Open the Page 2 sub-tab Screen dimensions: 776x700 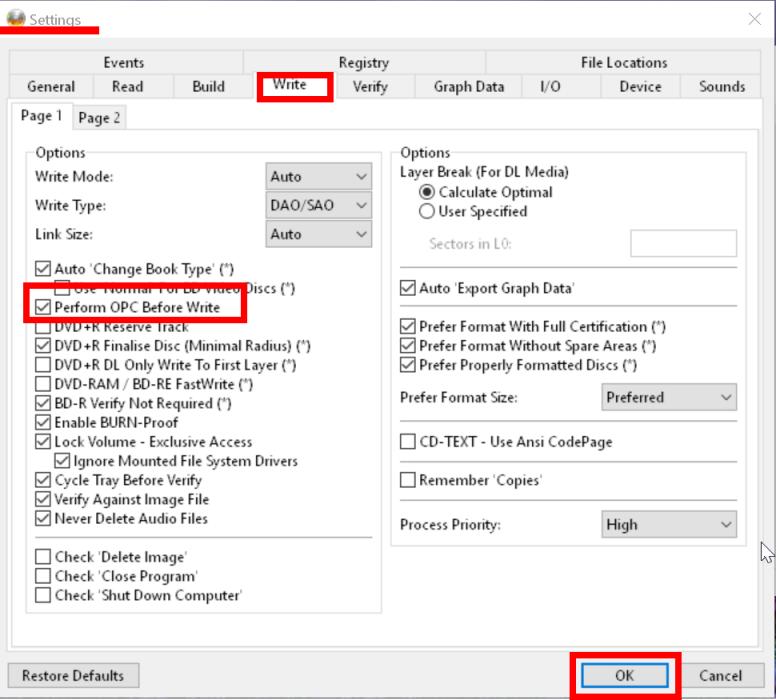pyautogui.click(x=99, y=118)
